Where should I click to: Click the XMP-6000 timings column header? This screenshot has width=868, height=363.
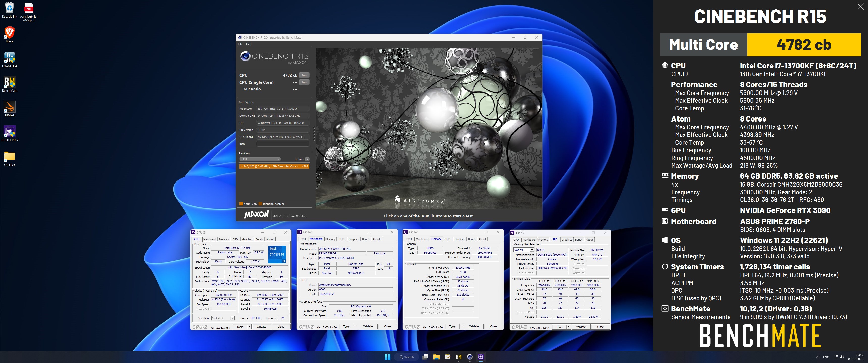click(x=593, y=281)
